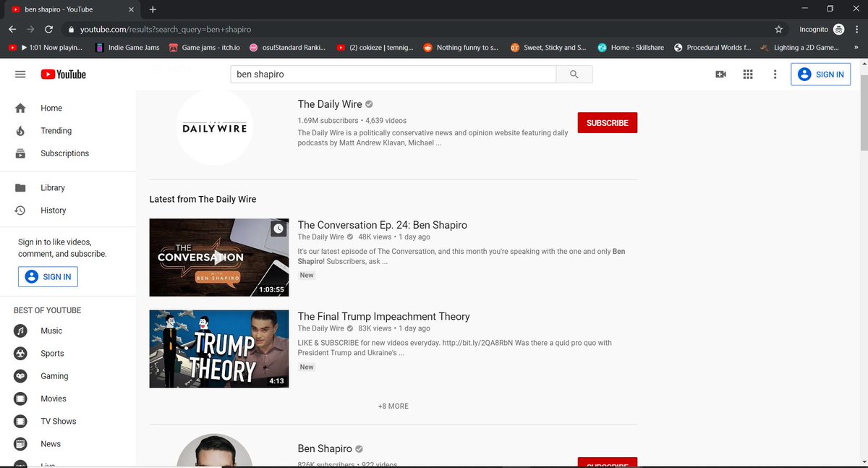Open The Daily Wire channel title

coord(330,104)
